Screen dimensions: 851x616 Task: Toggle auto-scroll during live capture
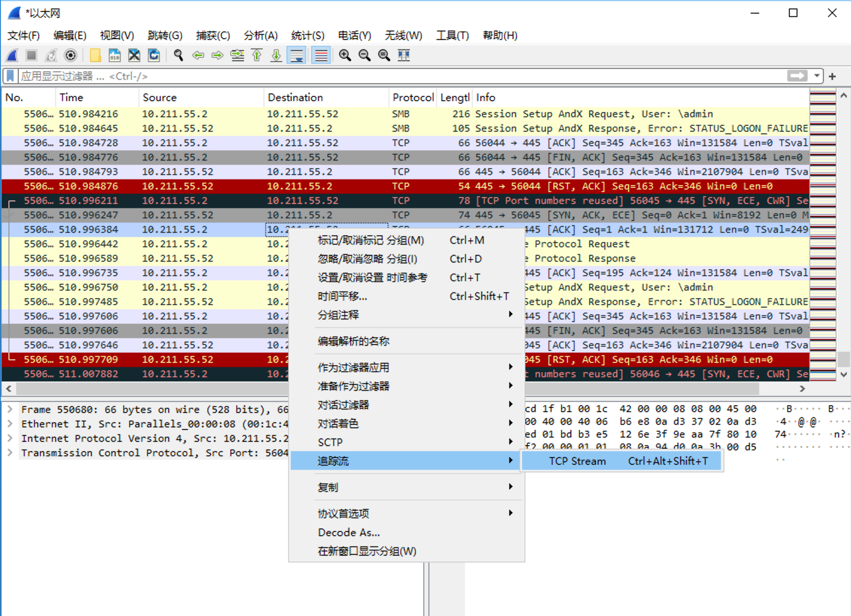pos(297,55)
